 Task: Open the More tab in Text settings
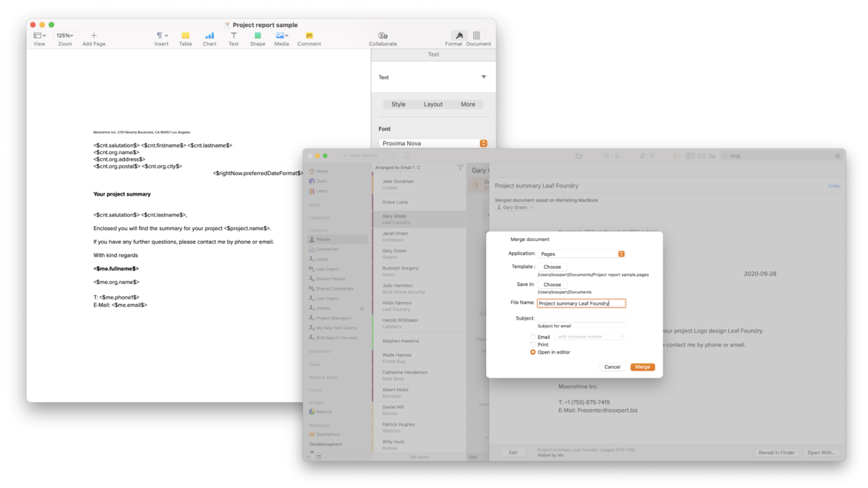(x=468, y=104)
